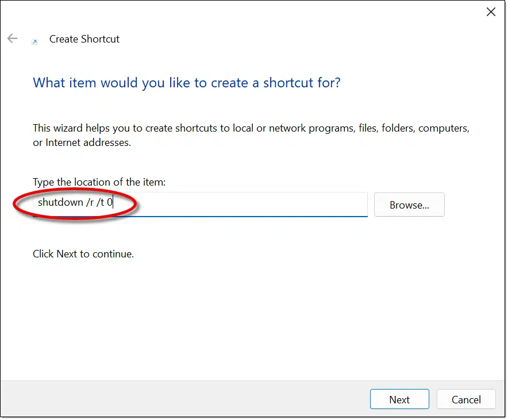Click the Browse... button
Image resolution: width=508 pixels, height=420 pixels.
tap(409, 205)
